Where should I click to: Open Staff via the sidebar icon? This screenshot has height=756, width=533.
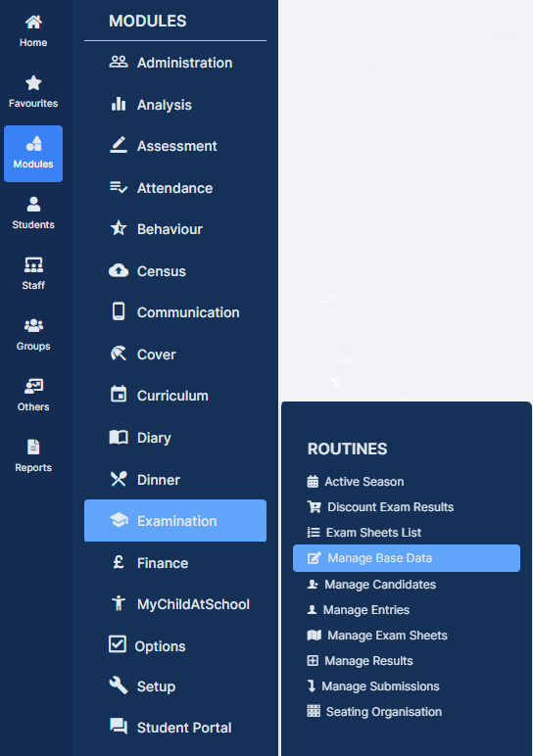[x=33, y=264]
